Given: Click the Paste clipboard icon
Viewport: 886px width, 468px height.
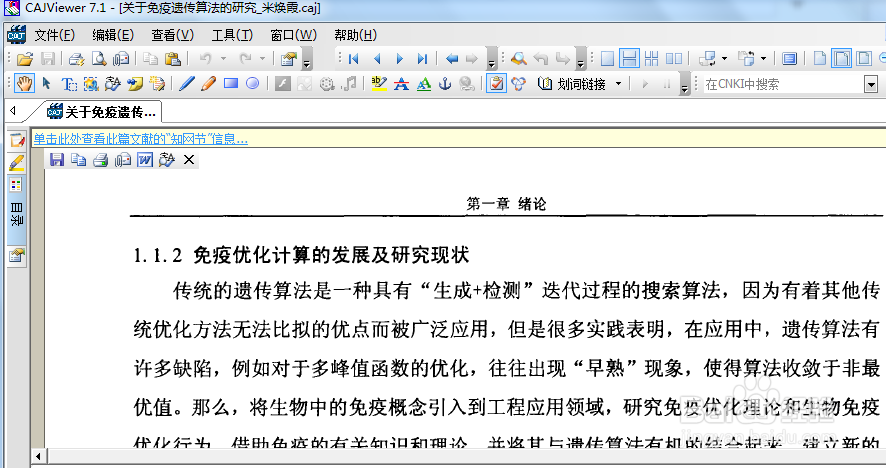Looking at the screenshot, I should click(x=172, y=59).
